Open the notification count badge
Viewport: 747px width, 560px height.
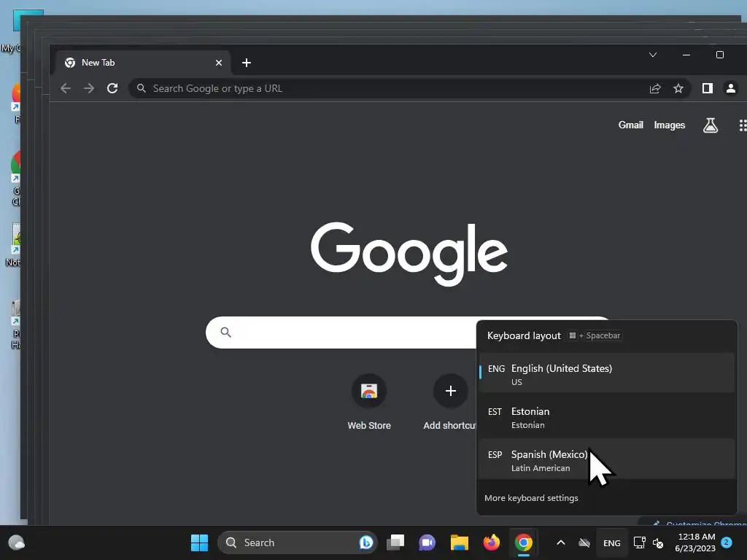point(727,542)
